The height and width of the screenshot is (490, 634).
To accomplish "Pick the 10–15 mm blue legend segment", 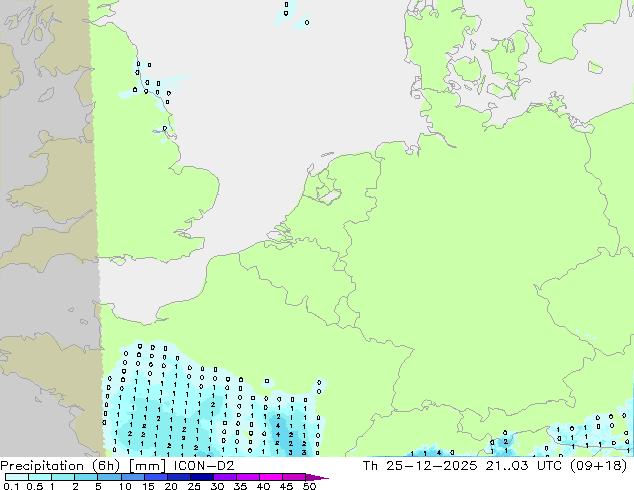I will point(132,477).
